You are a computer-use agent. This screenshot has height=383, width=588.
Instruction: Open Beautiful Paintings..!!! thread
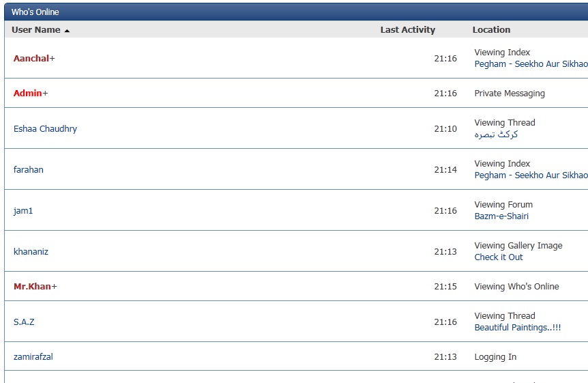click(517, 328)
